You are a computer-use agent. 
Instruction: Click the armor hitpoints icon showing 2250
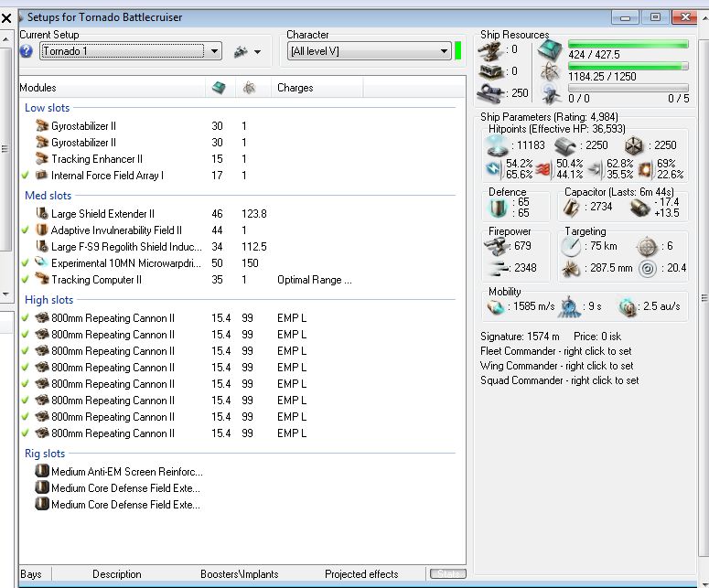click(x=564, y=146)
